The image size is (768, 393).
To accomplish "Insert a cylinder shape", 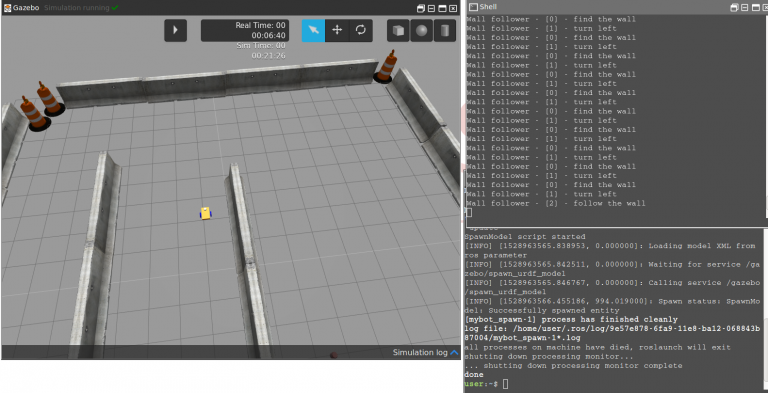I will coord(445,31).
